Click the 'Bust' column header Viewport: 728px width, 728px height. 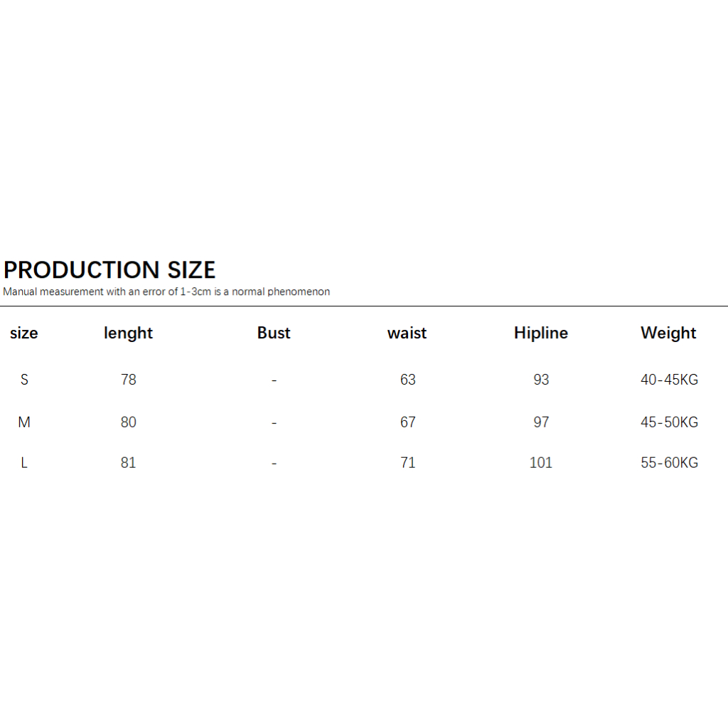[274, 333]
